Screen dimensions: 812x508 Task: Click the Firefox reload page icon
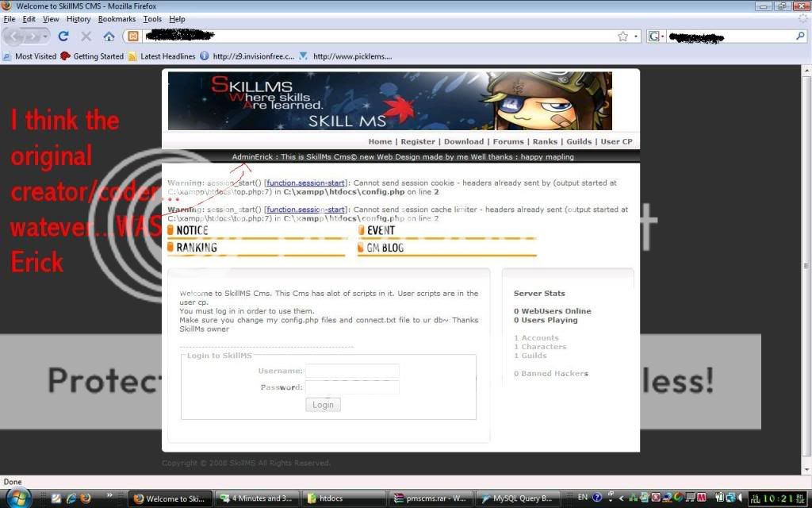pos(63,37)
